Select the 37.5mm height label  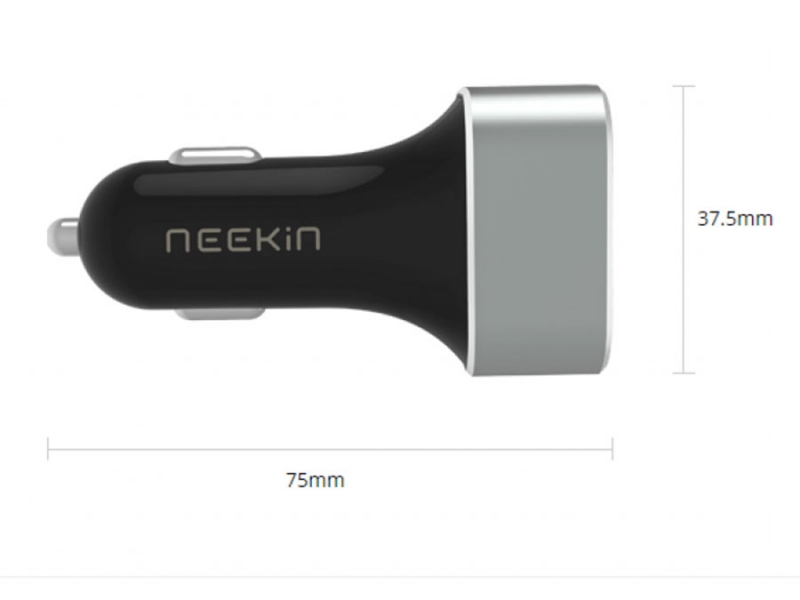click(735, 219)
